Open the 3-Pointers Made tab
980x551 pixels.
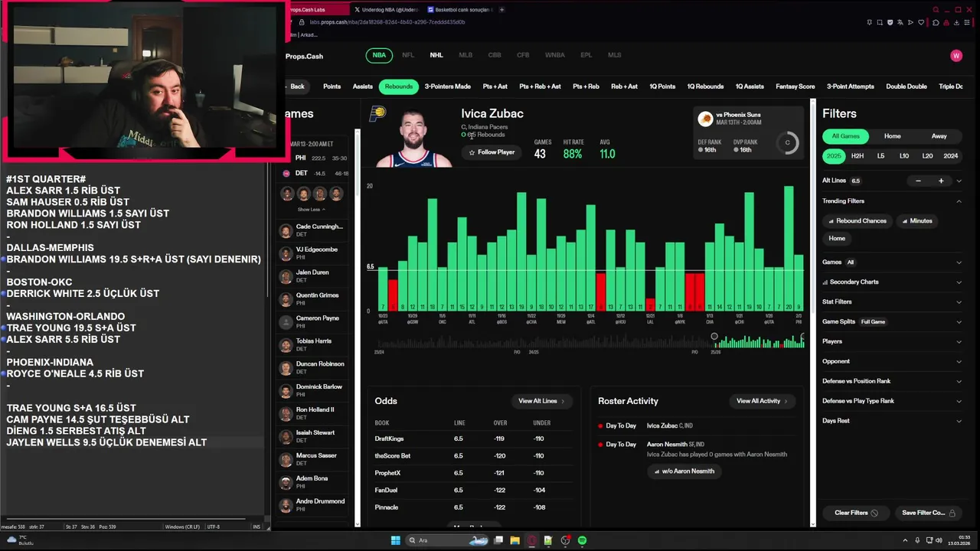[x=447, y=86]
